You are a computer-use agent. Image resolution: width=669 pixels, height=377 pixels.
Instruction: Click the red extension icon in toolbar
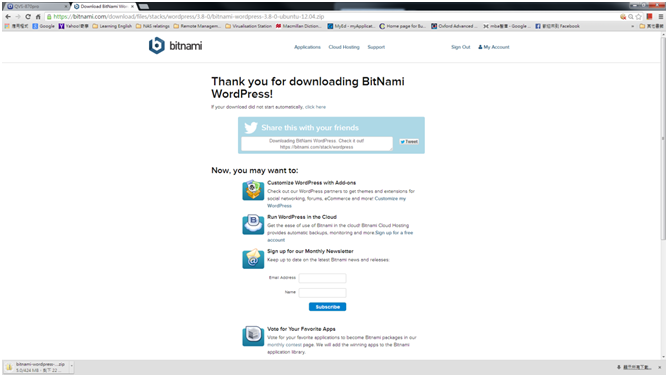(649, 17)
